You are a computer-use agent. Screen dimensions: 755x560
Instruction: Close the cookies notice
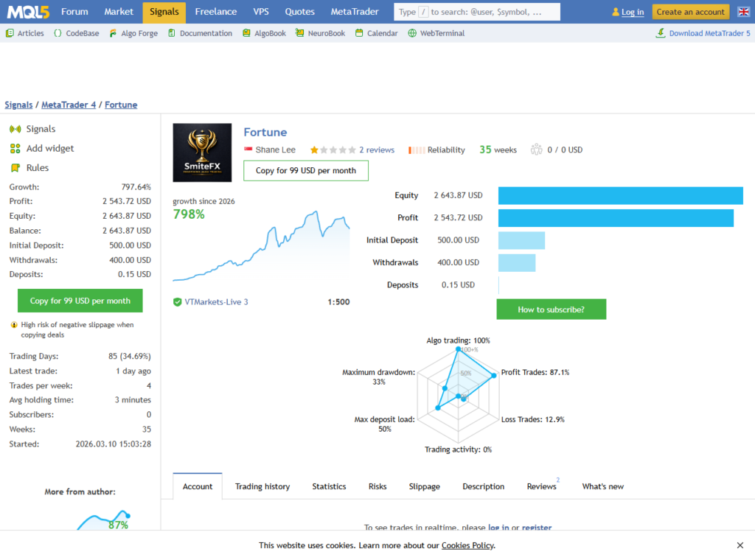(740, 545)
